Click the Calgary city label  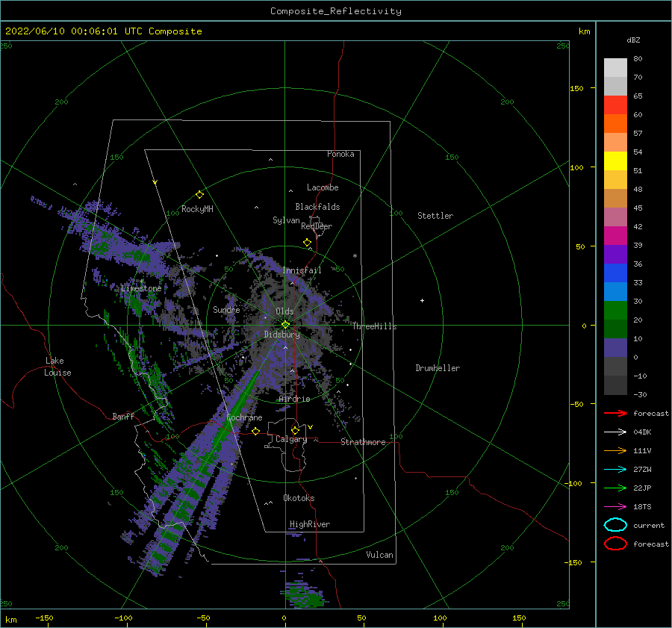click(291, 439)
